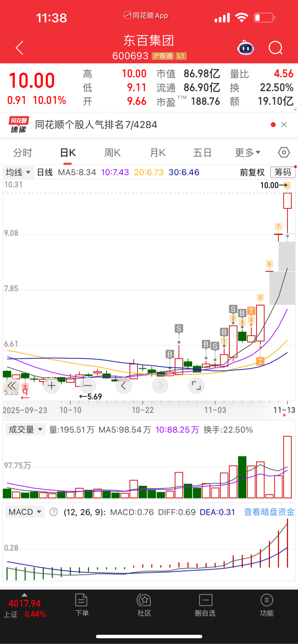Move chart right with right chevron button
The width and height of the screenshot is (298, 644).
(160, 386)
